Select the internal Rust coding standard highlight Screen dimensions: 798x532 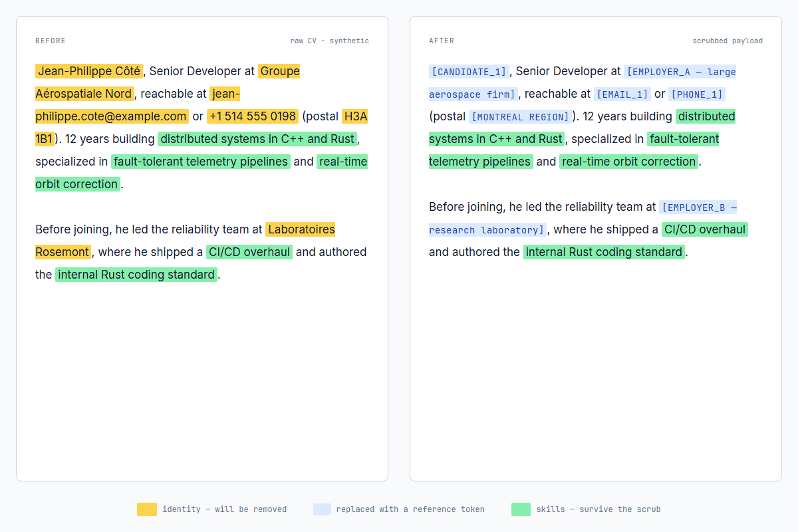click(x=136, y=275)
